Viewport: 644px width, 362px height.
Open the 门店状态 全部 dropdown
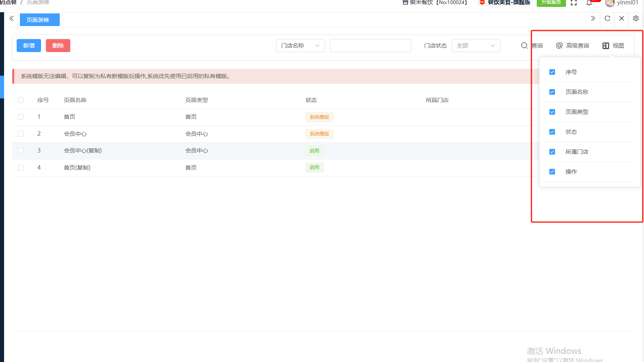click(476, 46)
